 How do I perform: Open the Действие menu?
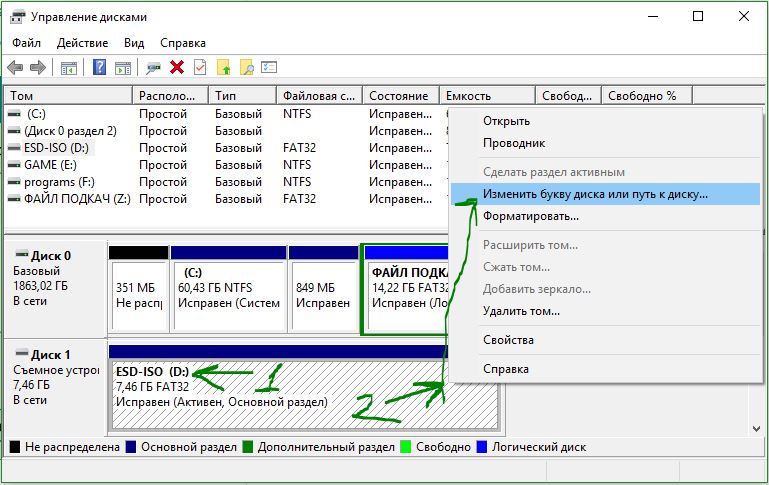click(x=82, y=43)
